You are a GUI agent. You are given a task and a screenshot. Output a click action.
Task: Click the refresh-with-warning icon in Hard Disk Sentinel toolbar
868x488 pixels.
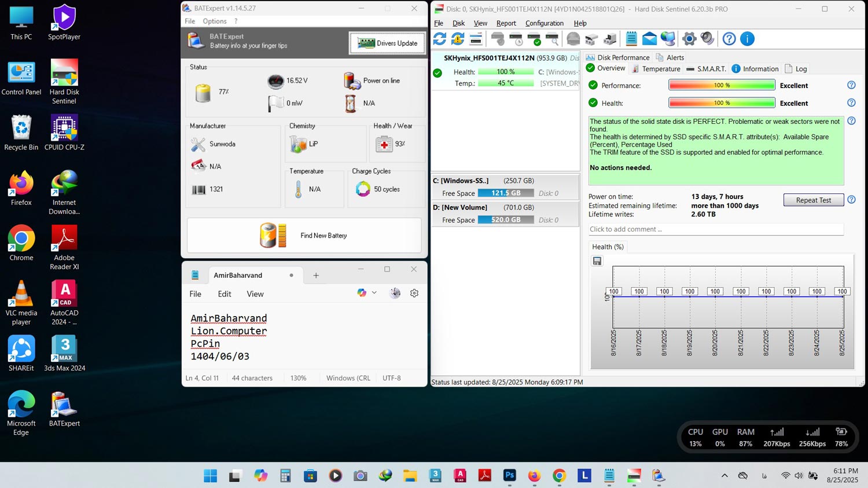458,39
